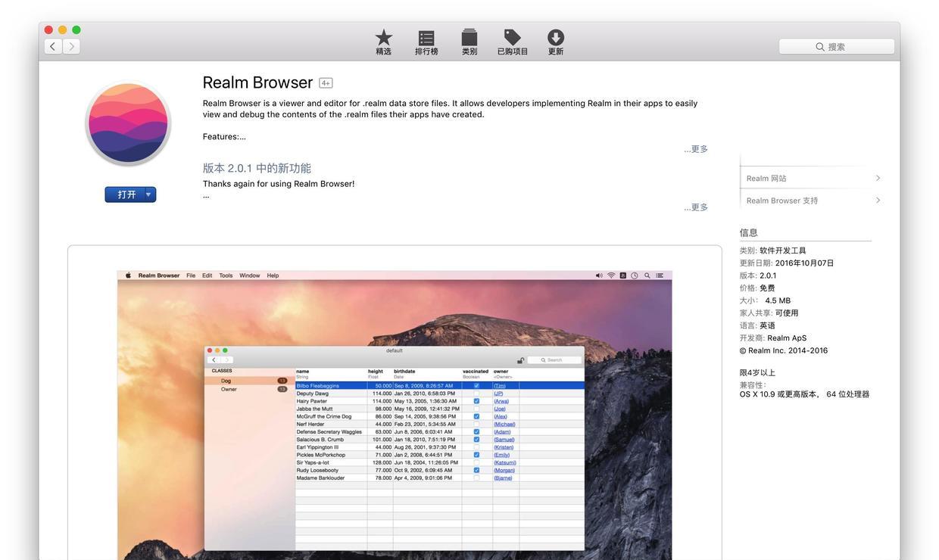This screenshot has width=939, height=560.
Task: Click Search field in Realm window
Action: coord(555,360)
